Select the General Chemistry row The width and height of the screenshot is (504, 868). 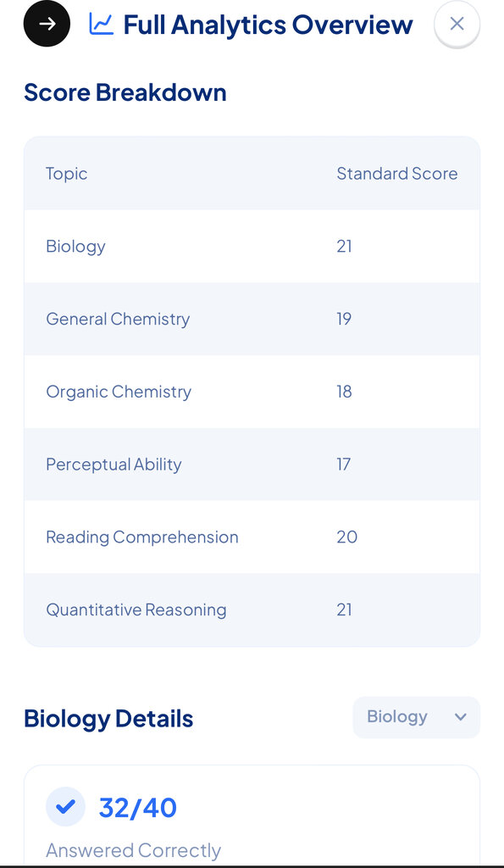[x=252, y=319]
